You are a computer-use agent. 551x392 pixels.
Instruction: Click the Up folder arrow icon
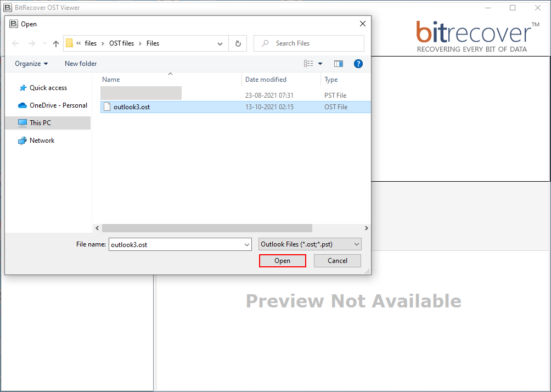click(56, 43)
